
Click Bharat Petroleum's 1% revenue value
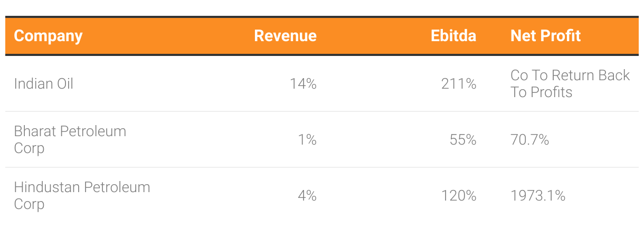(307, 140)
